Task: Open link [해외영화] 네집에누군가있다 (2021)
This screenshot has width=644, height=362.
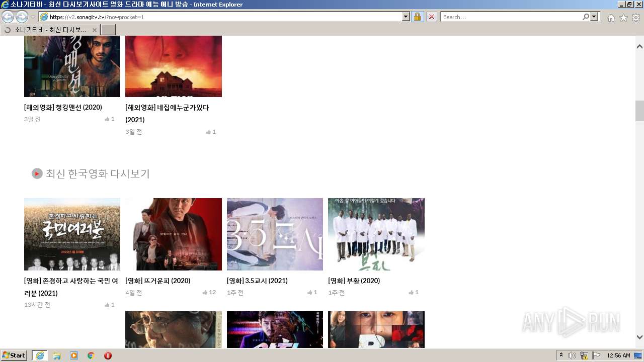Action: pyautogui.click(x=167, y=114)
